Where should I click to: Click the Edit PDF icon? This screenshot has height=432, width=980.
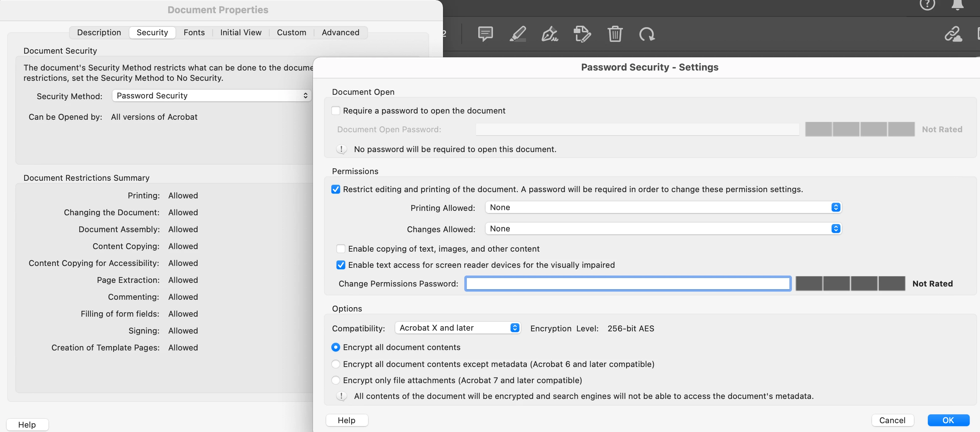(x=582, y=34)
